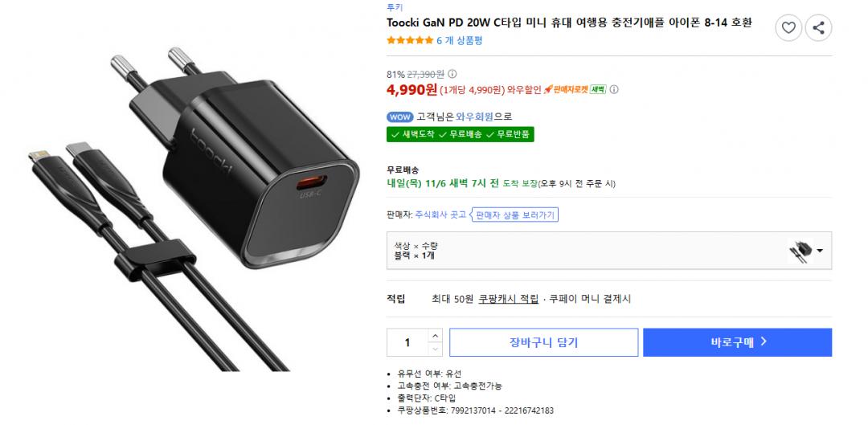
Task: Click the dropdown arrow beside charger thumbnail
Action: pos(819,251)
